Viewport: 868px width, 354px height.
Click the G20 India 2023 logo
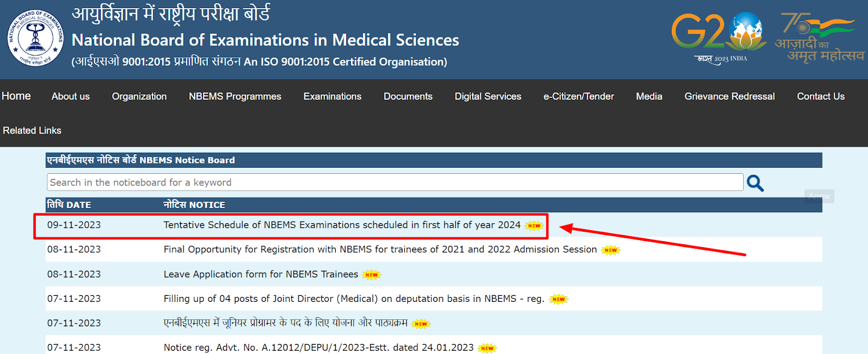[x=718, y=37]
